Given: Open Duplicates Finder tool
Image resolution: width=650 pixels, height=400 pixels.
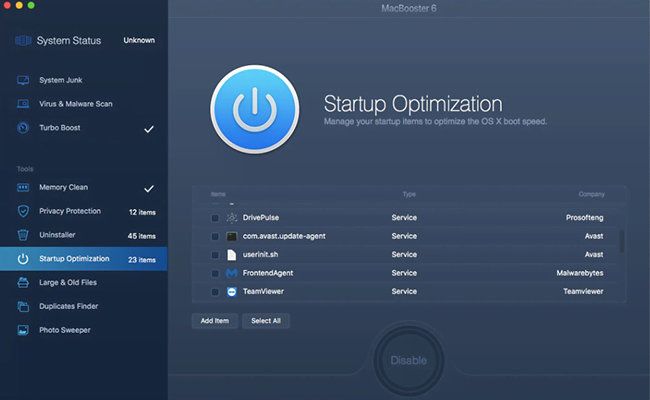Looking at the screenshot, I should pyautogui.click(x=84, y=306).
